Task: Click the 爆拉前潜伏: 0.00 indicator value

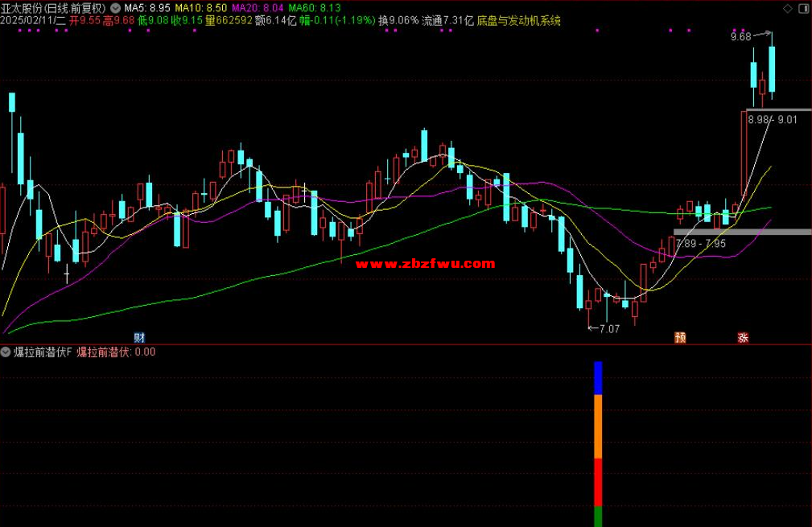Action: pyautogui.click(x=116, y=352)
